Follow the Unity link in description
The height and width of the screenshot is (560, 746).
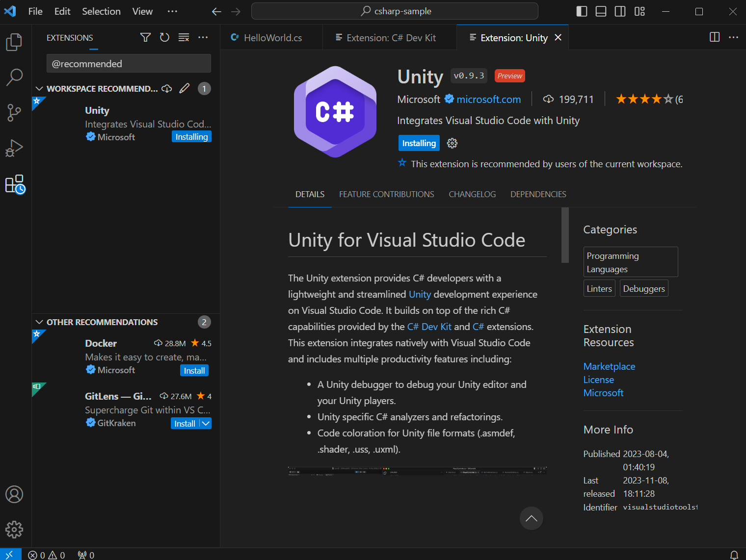(420, 294)
